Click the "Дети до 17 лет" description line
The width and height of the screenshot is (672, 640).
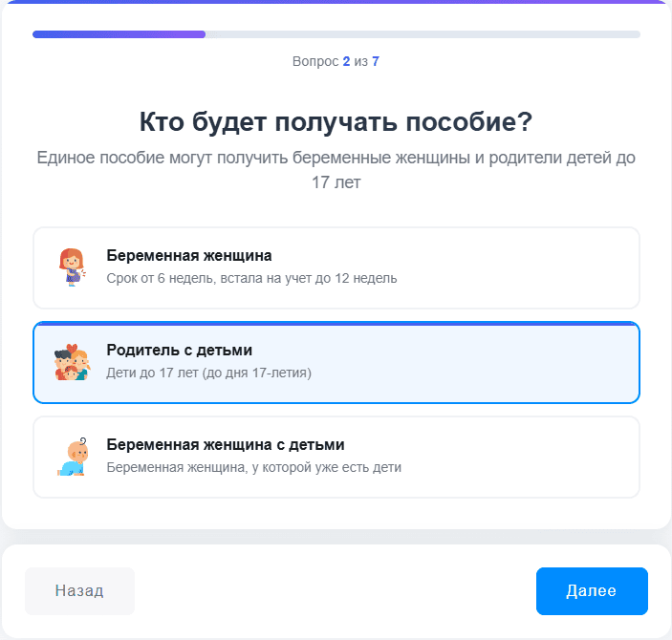coord(208,373)
